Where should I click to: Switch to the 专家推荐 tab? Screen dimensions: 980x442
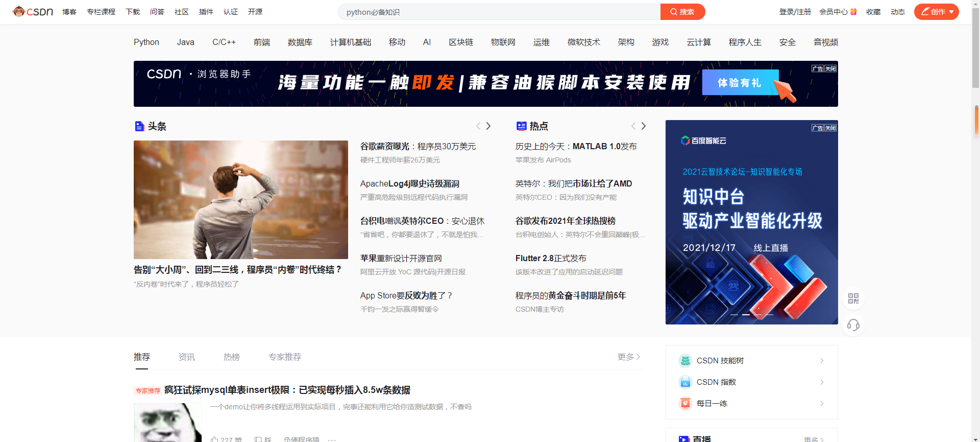tap(285, 357)
